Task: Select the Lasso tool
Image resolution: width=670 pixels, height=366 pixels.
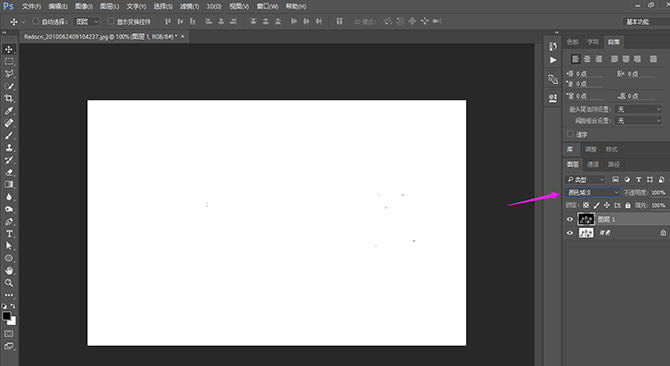Action: [x=9, y=73]
